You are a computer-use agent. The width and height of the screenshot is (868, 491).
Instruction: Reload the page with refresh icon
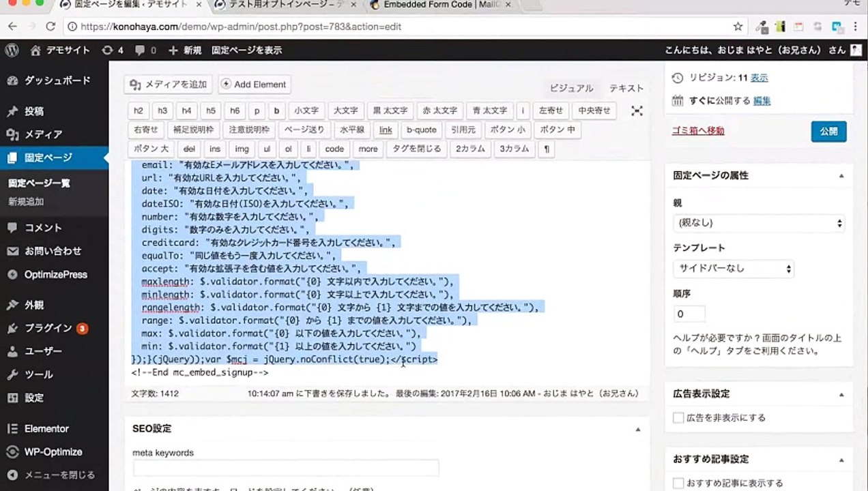pos(50,27)
